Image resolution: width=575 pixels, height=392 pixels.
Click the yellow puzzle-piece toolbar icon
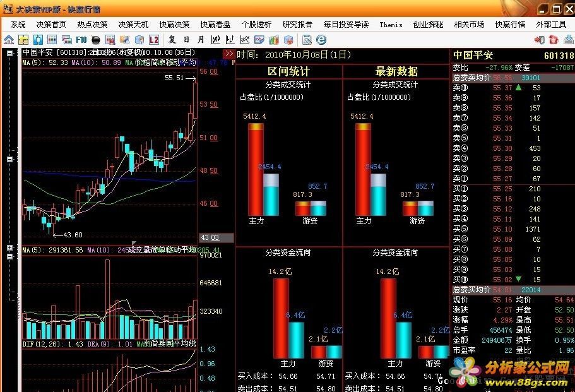pos(23,40)
